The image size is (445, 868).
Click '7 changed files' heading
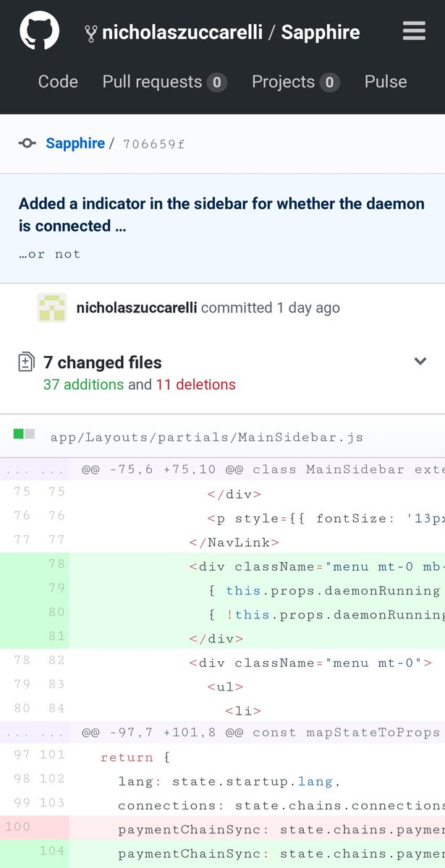pyautogui.click(x=103, y=362)
